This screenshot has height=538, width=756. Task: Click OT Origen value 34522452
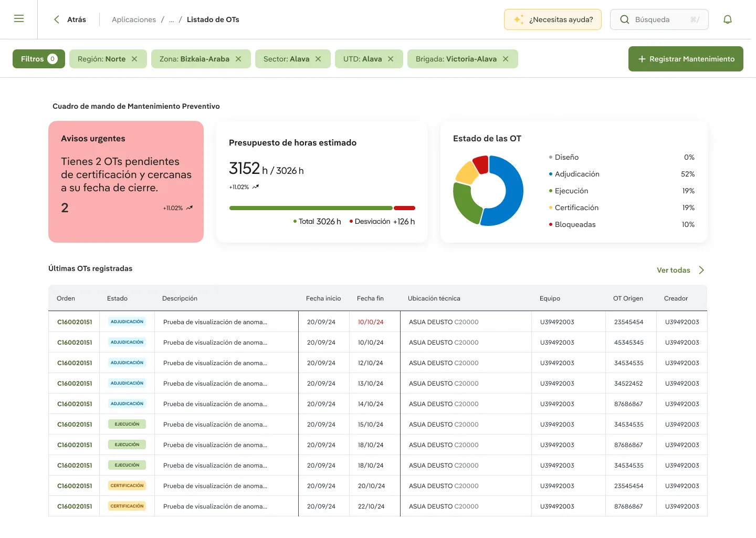coord(628,384)
